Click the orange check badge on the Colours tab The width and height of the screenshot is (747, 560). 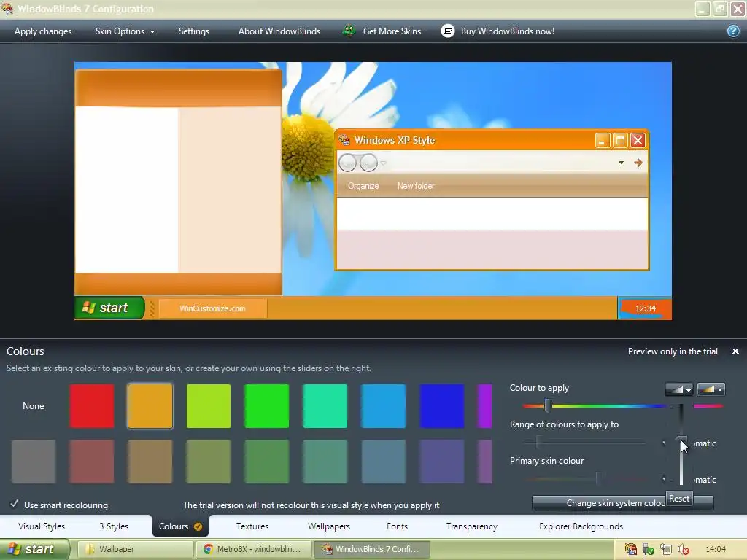coord(198,526)
